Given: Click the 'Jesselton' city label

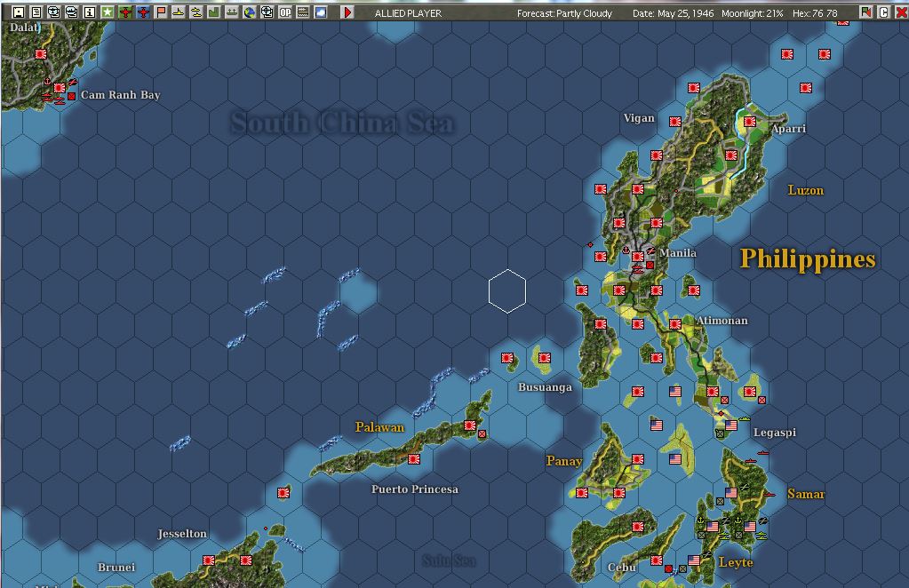Looking at the screenshot, I should click(182, 534).
